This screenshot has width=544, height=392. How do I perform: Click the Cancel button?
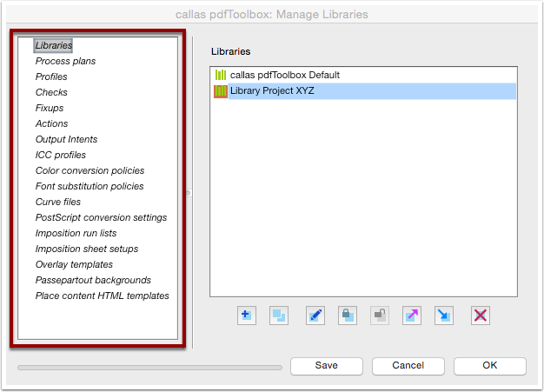tap(408, 366)
